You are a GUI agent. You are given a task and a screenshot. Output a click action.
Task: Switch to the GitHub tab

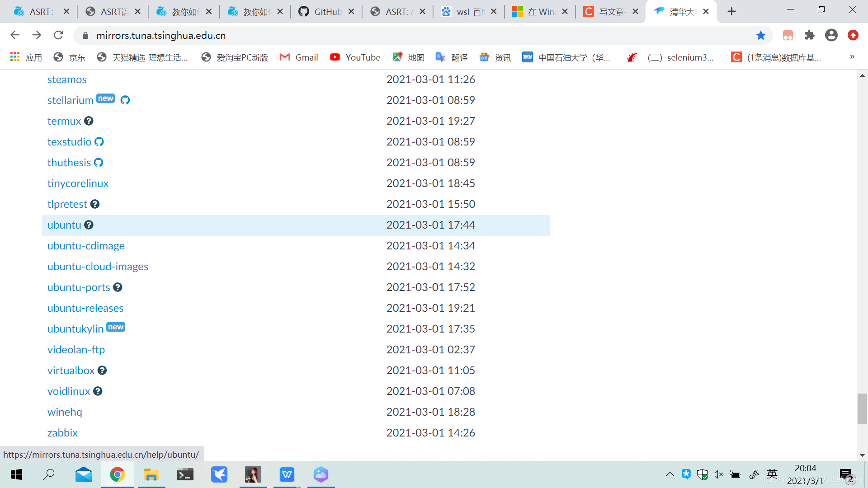(x=321, y=12)
